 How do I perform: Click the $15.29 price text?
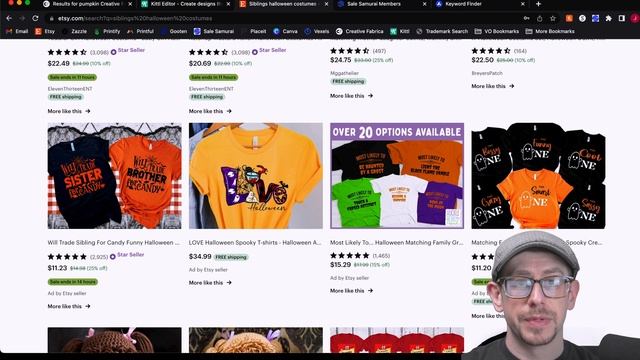point(340,264)
